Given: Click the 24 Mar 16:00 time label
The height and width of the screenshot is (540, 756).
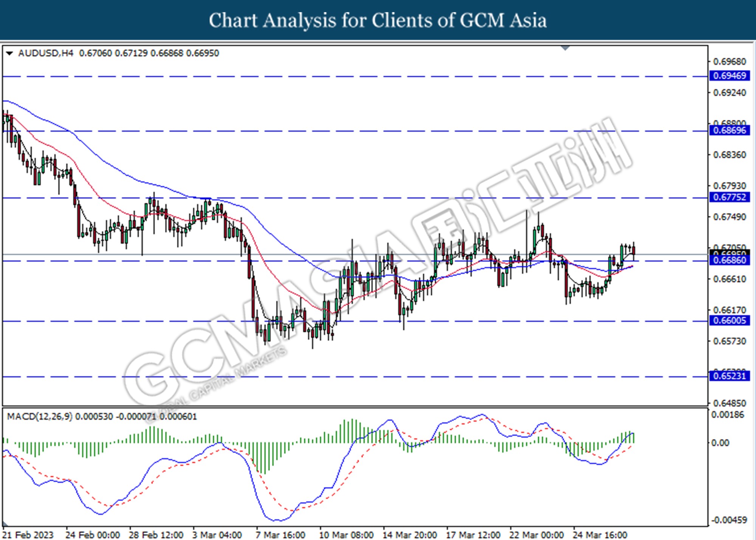Looking at the screenshot, I should pos(600,535).
